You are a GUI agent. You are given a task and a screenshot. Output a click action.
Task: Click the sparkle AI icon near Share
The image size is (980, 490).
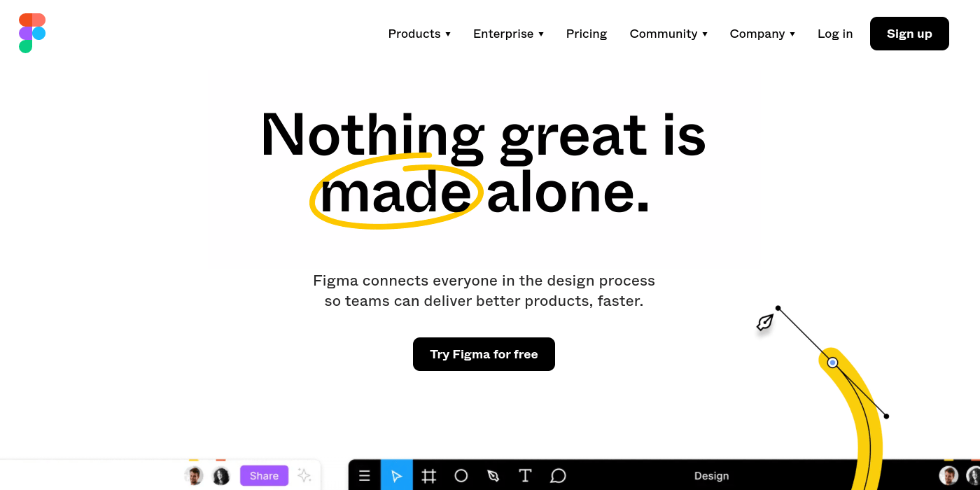click(x=304, y=475)
